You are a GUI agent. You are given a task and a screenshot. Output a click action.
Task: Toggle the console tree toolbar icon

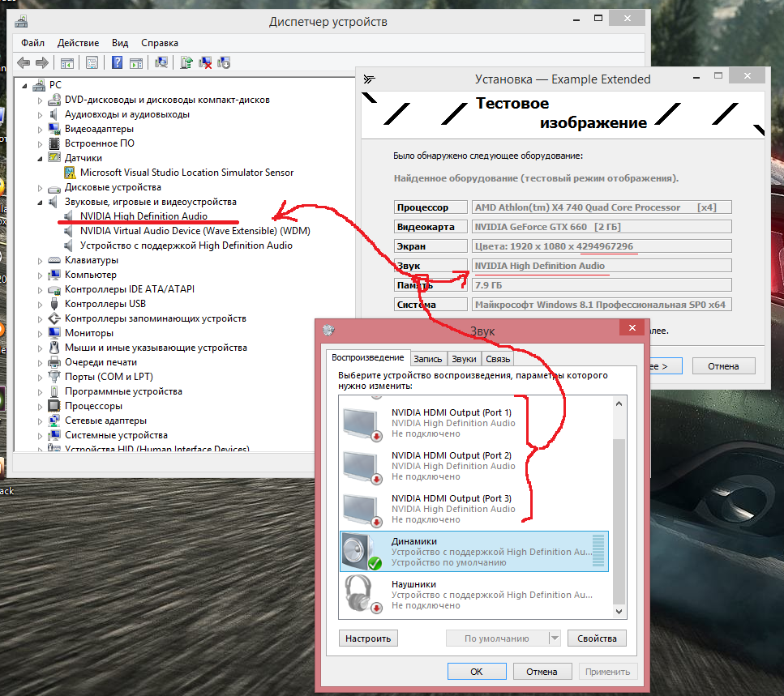point(66,63)
